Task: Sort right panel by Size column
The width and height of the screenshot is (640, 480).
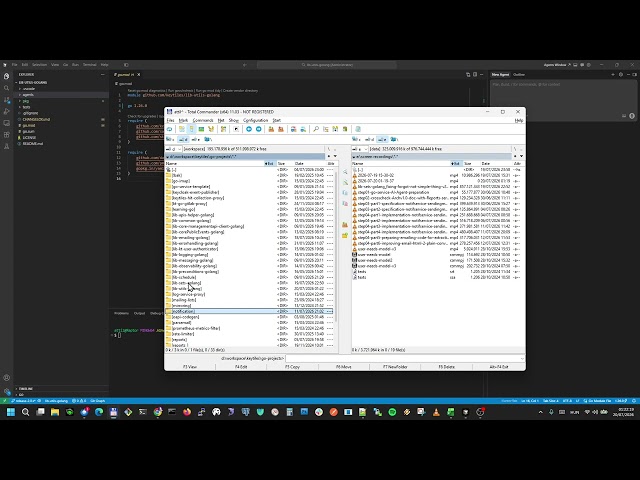Action: tap(472, 164)
